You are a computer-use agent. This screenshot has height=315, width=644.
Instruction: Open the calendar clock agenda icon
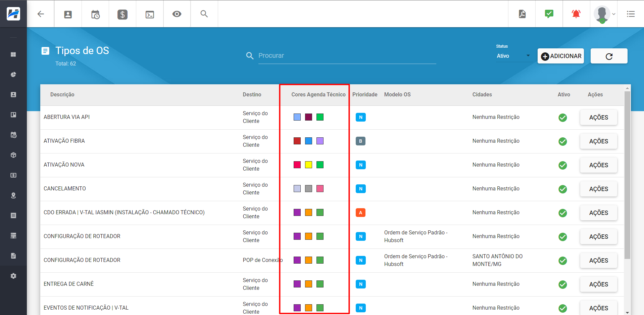pos(95,14)
